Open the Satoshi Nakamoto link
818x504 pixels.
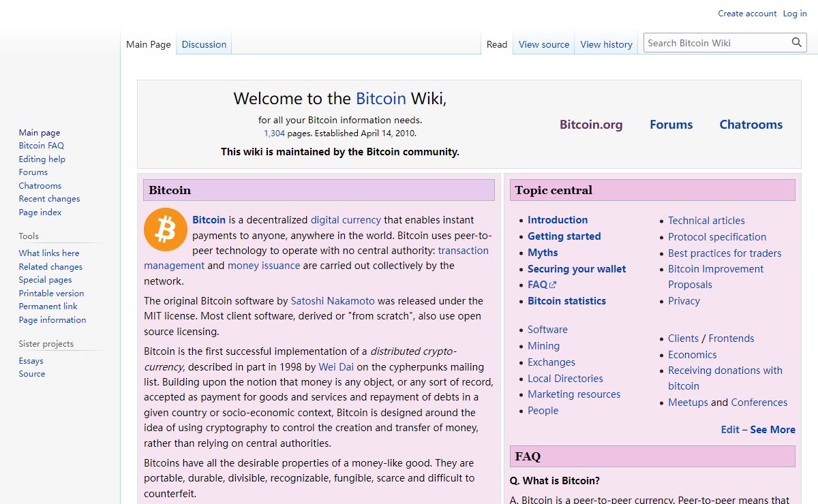tap(333, 301)
